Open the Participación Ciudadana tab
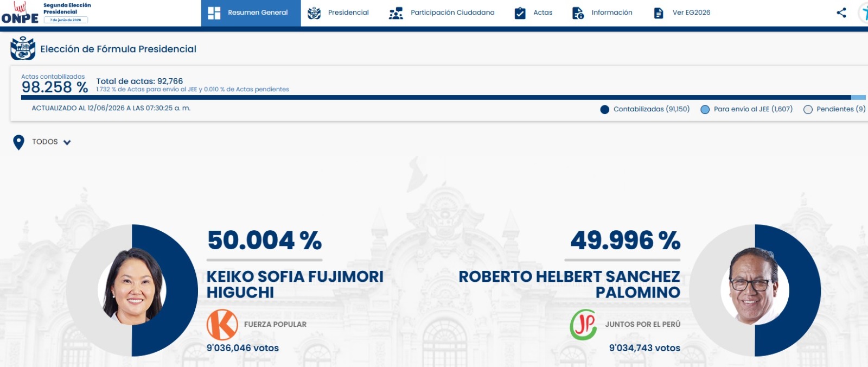Image resolution: width=868 pixels, height=367 pixels. (x=442, y=13)
